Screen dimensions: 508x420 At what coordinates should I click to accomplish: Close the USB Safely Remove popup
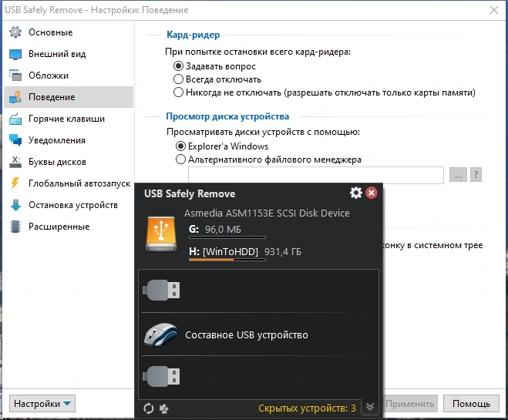(x=372, y=193)
